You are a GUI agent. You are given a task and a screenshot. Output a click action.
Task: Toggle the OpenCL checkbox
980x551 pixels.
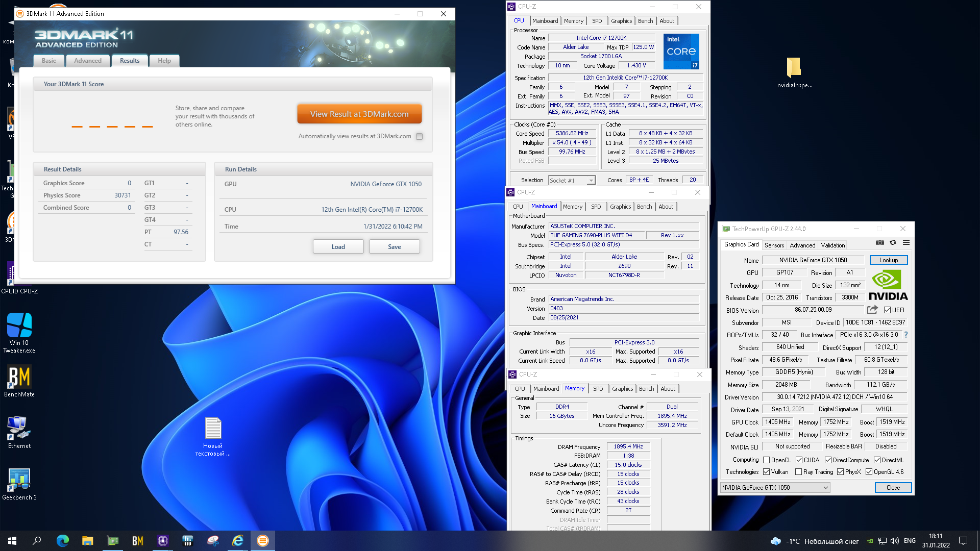766,460
